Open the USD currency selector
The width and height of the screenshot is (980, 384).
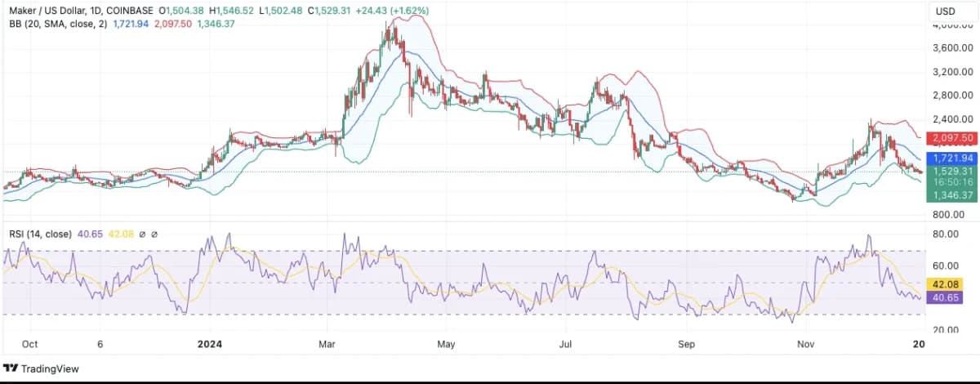(945, 11)
